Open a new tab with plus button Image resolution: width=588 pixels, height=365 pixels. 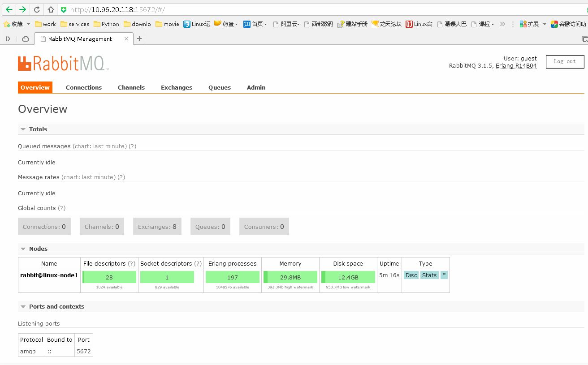(139, 39)
